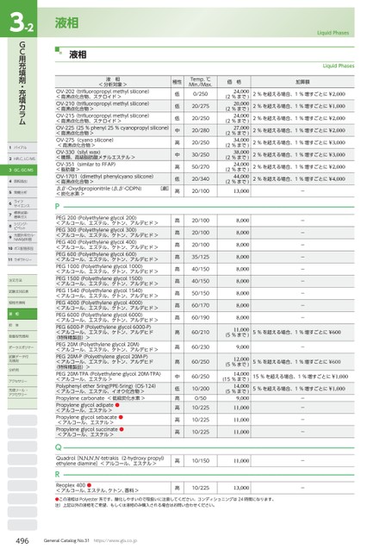Select the OV-202 trifluoropropyl methyl silicone row
This screenshot has height=555, width=392.
(x=204, y=94)
